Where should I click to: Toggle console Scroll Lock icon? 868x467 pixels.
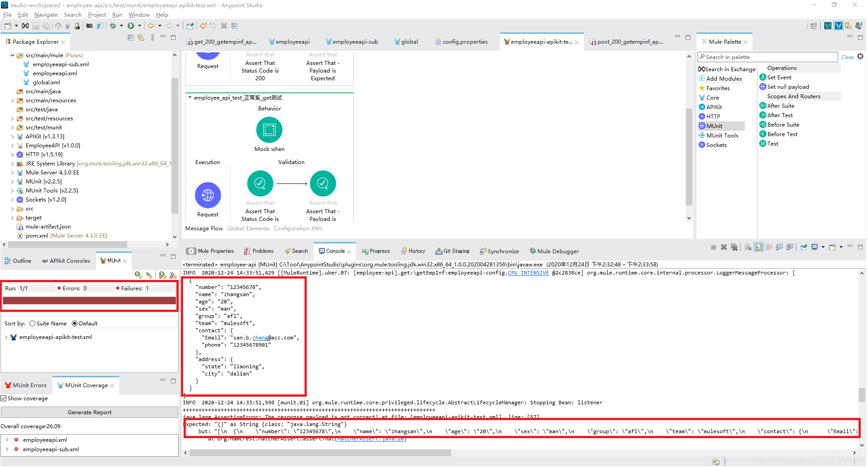[x=759, y=247]
